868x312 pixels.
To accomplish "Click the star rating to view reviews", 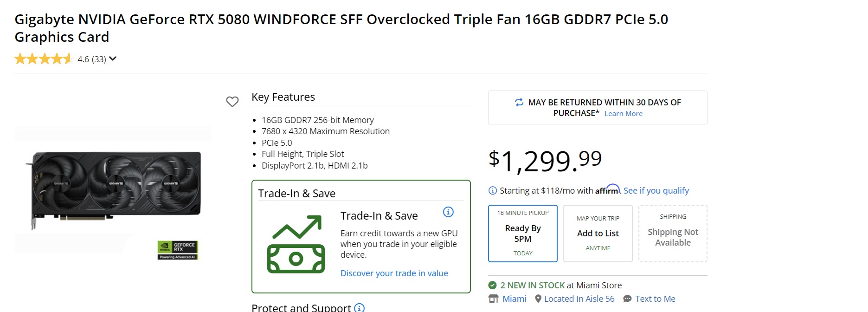I will click(44, 59).
